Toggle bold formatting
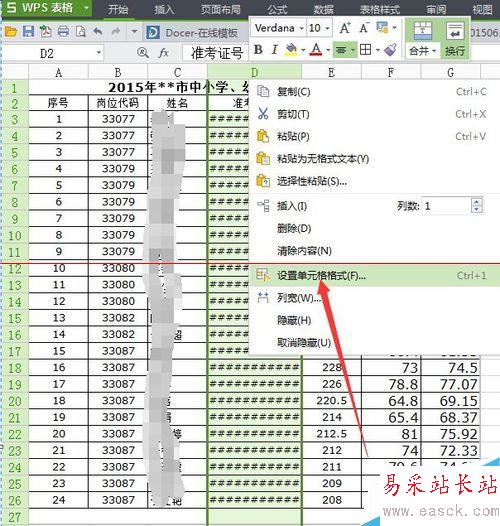Viewport: 500px width, 526px height. [258, 50]
